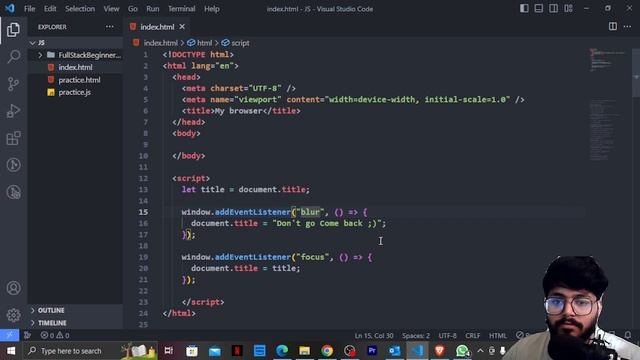Click the remote window status bar button
The image size is (640, 360).
pyautogui.click(x=9, y=335)
